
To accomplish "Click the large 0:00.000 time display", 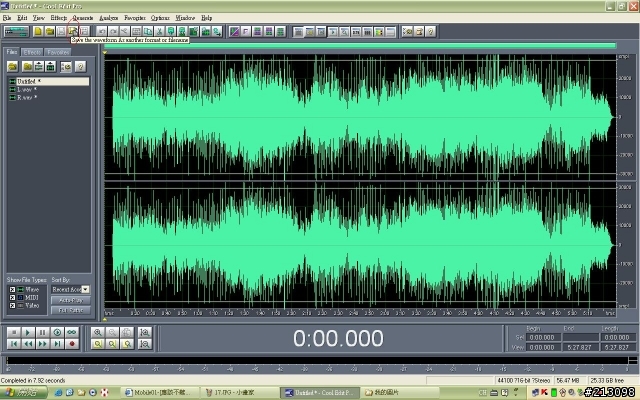I will 338,338.
